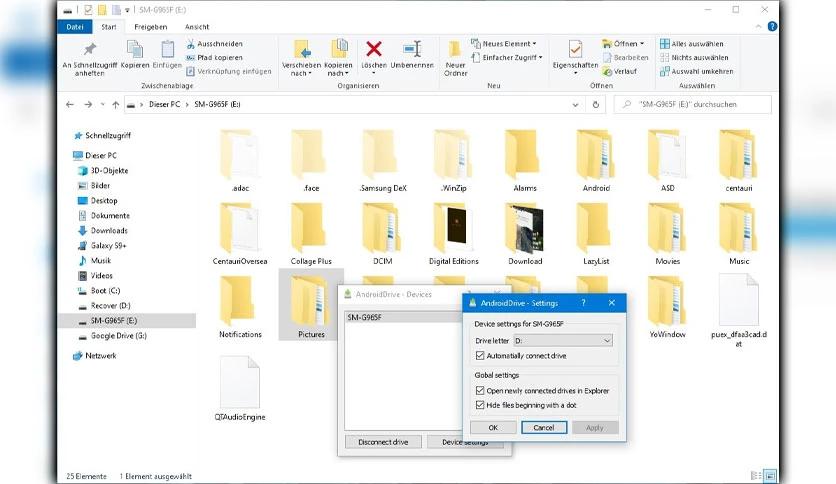Image resolution: width=836 pixels, height=484 pixels.
Task: Click OK in AndroidDrive Settings
Action: point(493,427)
